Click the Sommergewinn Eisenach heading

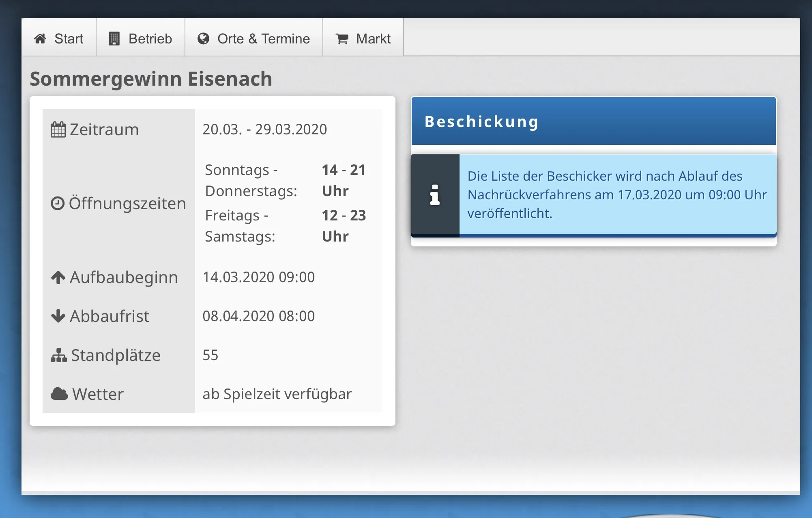tap(151, 79)
